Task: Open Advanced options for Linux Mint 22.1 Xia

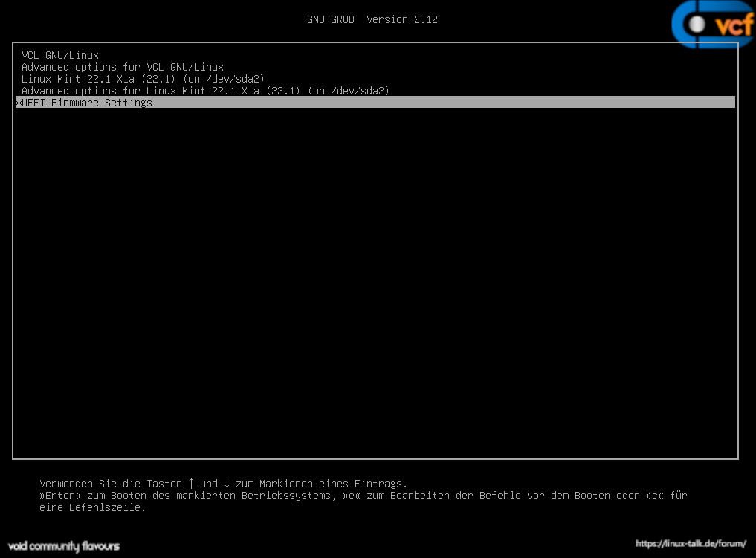Action: coord(205,91)
